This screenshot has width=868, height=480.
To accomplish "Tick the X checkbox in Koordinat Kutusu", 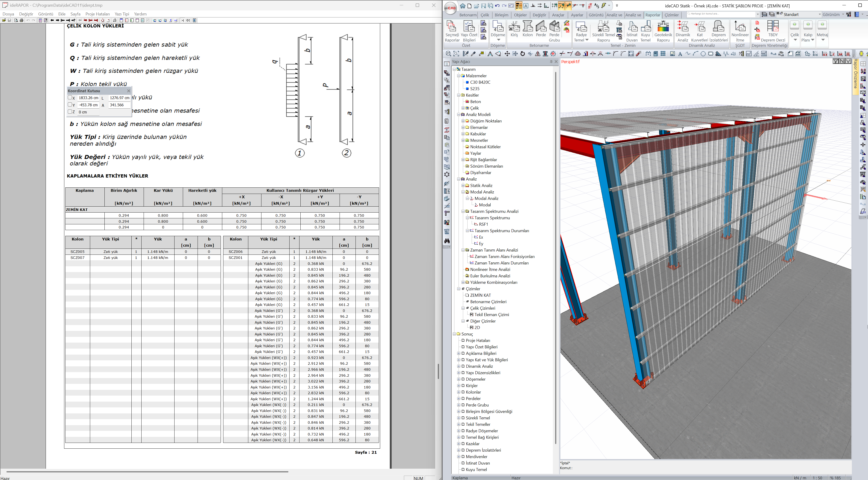I will [x=70, y=98].
